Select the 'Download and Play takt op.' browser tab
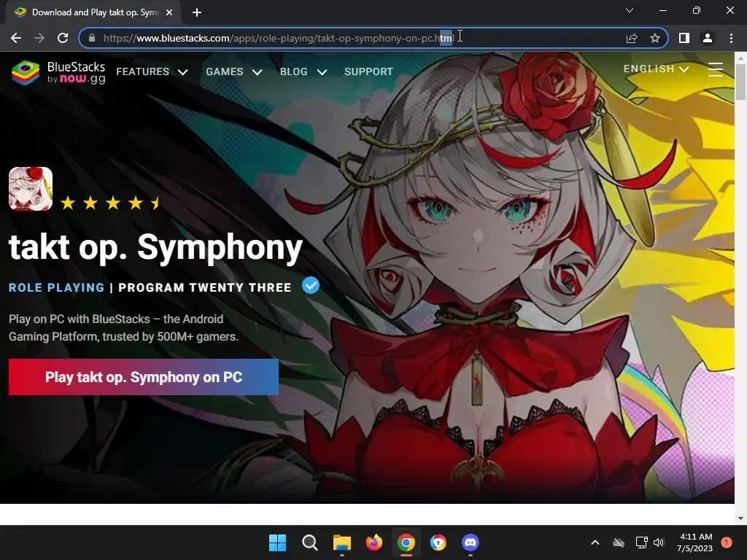Screen dimensions: 747x560 [x=93, y=12]
